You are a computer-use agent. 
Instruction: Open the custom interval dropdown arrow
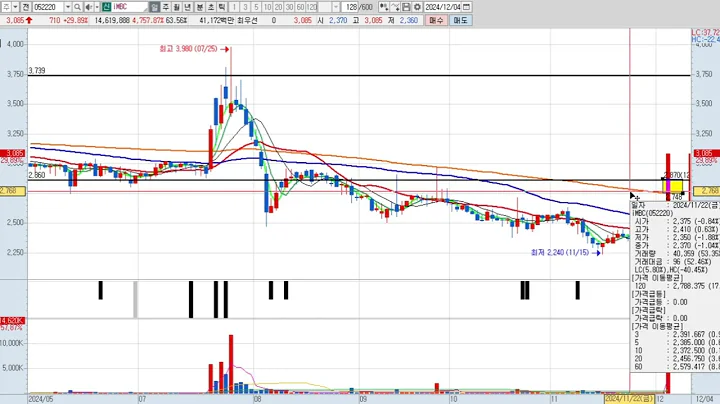(336, 7)
